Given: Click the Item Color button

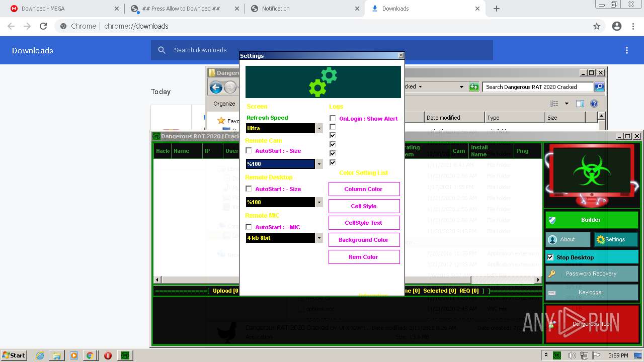Looking at the screenshot, I should coord(364,257).
